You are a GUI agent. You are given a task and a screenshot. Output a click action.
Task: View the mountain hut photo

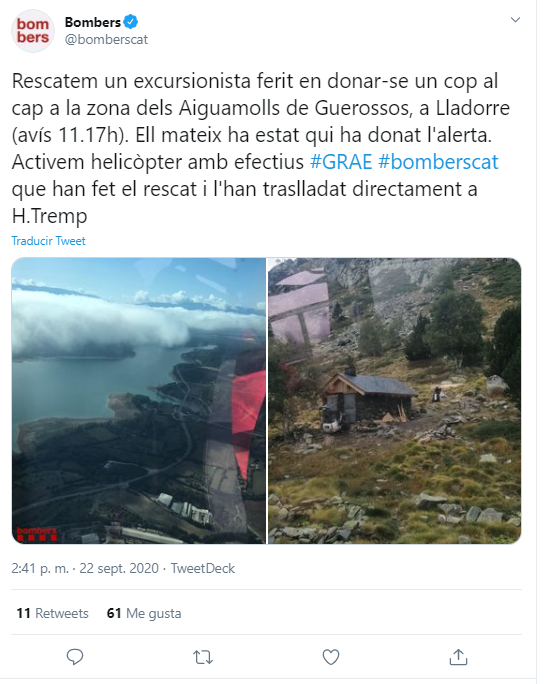coord(395,401)
